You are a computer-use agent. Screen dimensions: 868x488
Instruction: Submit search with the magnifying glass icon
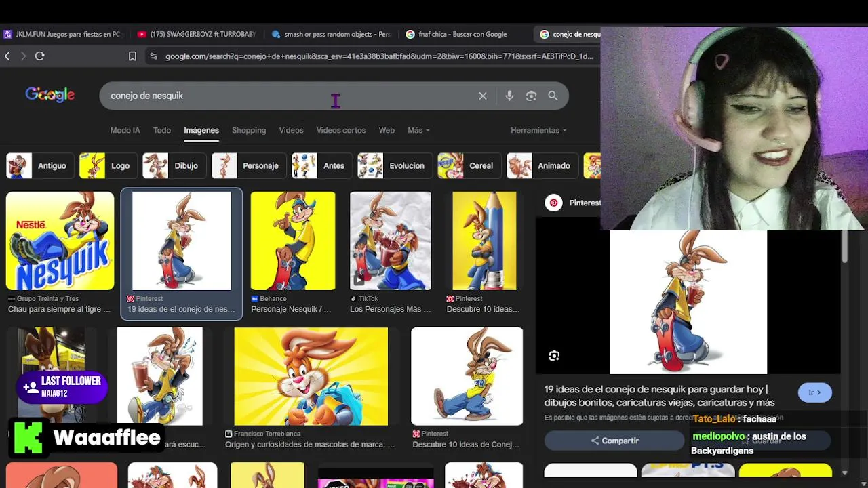point(553,96)
